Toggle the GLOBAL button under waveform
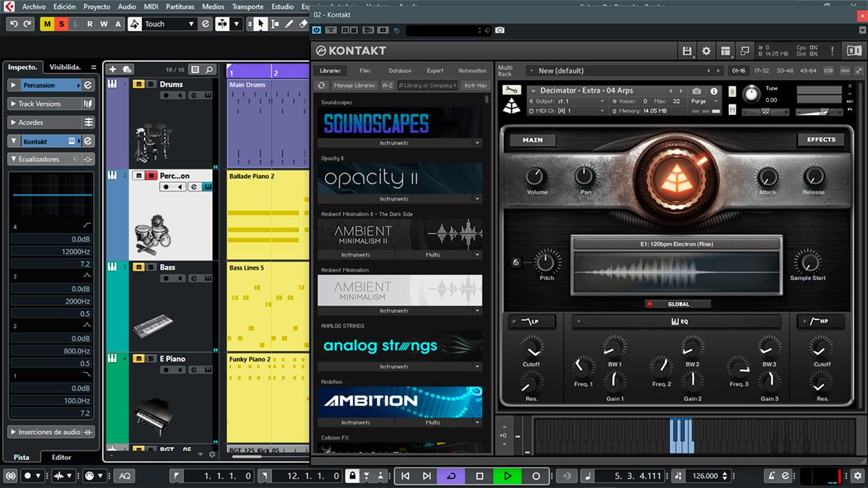This screenshot has width=868, height=488. [x=678, y=304]
